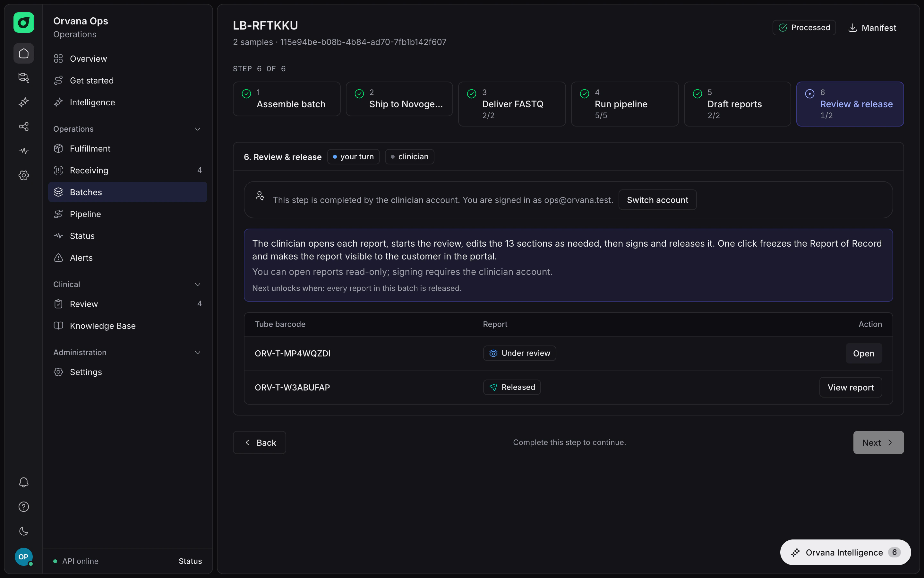The height and width of the screenshot is (578, 924).
Task: Open the help question mark icon
Action: pos(24,506)
